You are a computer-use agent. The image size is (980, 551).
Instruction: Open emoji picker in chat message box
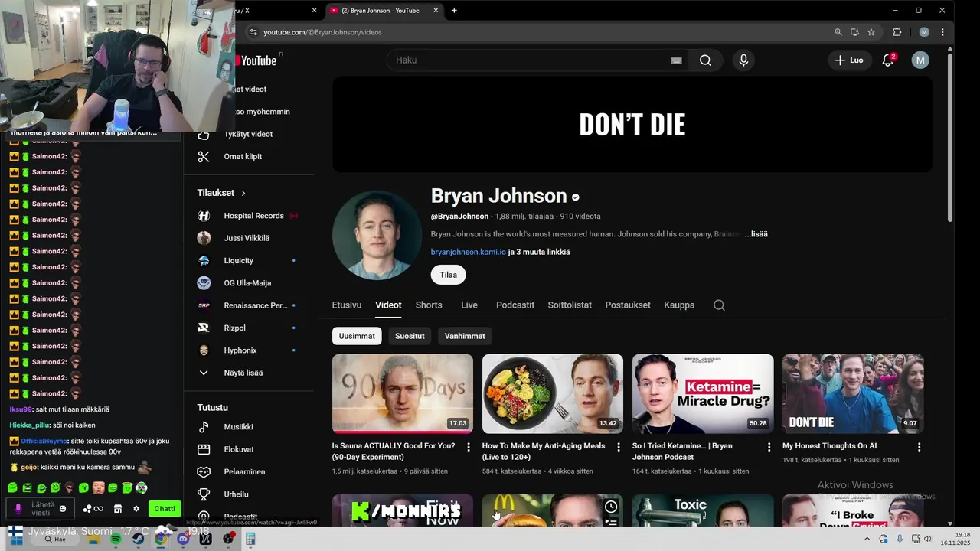63,509
